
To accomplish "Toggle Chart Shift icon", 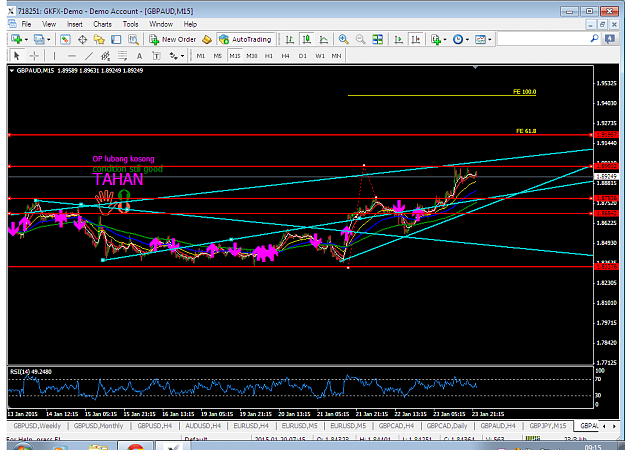I will [x=415, y=39].
